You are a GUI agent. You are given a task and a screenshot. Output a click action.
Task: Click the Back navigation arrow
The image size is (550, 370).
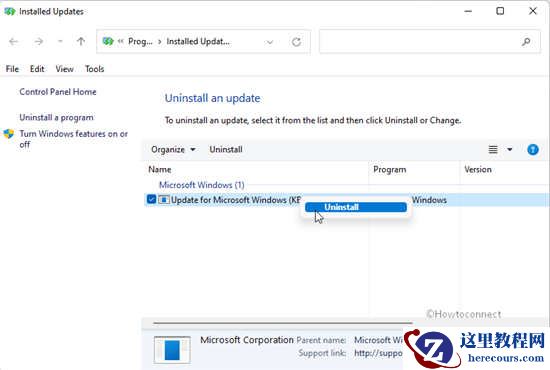click(x=13, y=42)
